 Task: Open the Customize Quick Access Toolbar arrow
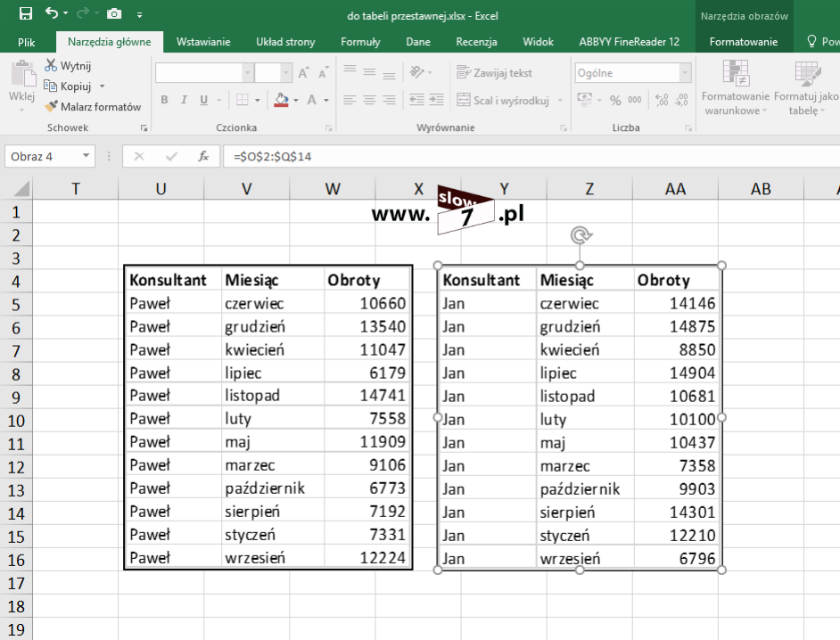(x=139, y=15)
